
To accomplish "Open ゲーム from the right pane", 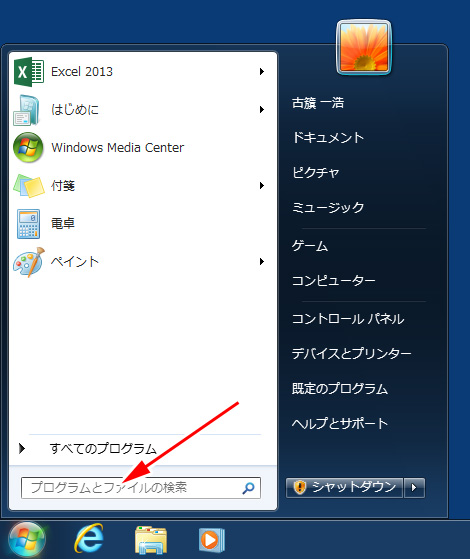I will click(x=310, y=246).
